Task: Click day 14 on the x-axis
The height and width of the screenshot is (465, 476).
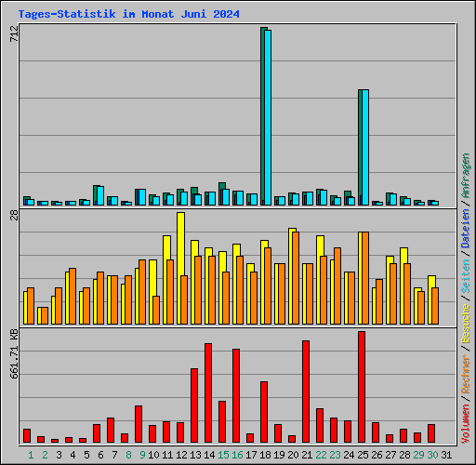Action: (209, 455)
